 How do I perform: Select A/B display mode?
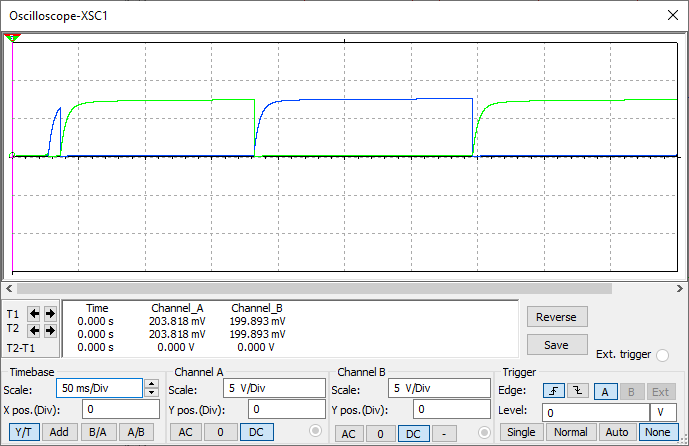click(x=136, y=432)
